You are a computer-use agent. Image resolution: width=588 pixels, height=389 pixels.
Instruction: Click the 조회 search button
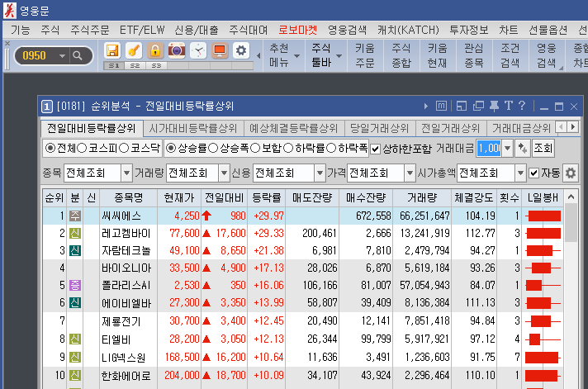(x=543, y=149)
